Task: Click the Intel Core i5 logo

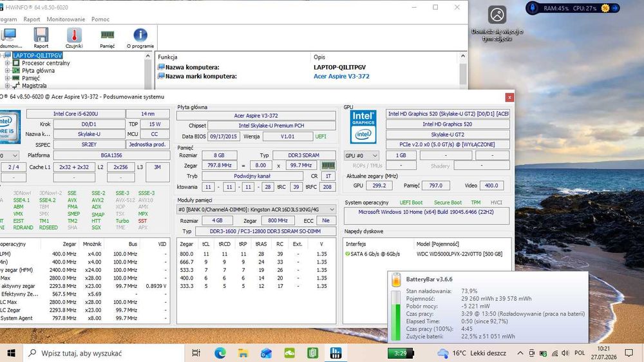Action: (x=10, y=126)
